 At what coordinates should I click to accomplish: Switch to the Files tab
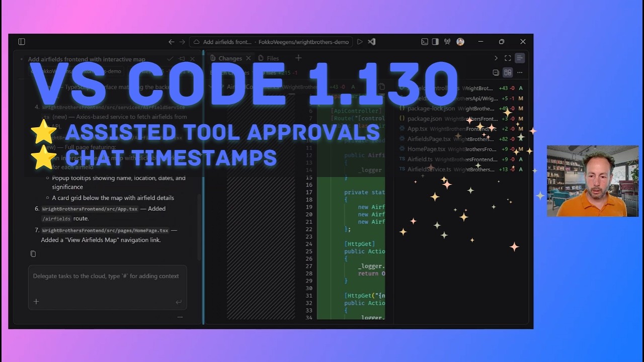coord(269,58)
